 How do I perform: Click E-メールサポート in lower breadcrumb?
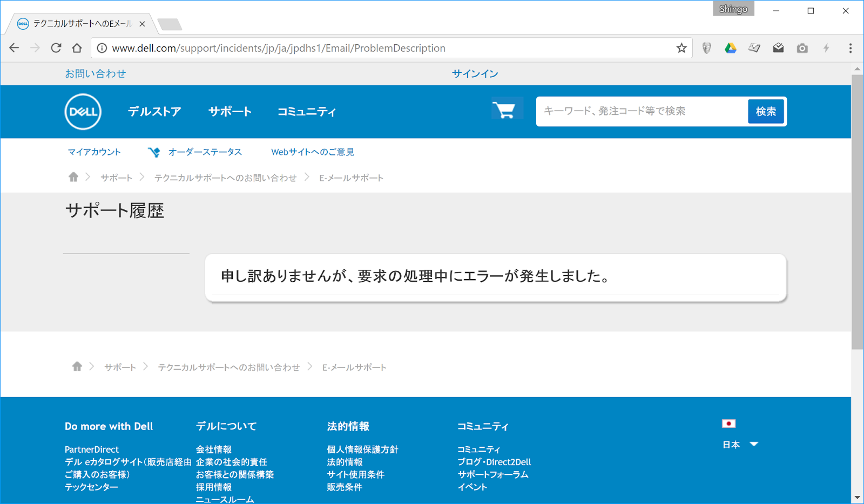click(355, 367)
